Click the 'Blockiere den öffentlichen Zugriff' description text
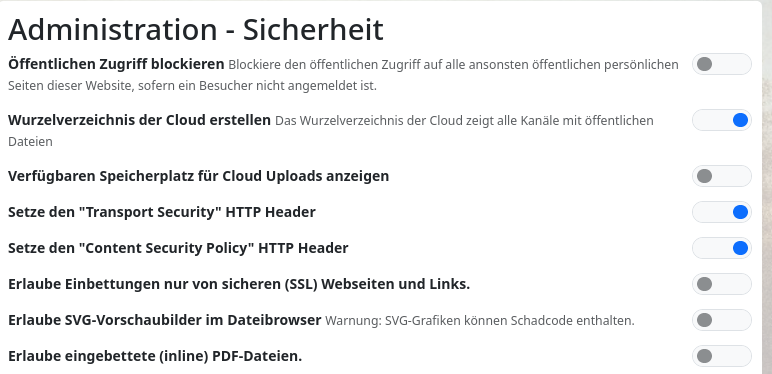The width and height of the screenshot is (772, 374). pyautogui.click(x=343, y=75)
